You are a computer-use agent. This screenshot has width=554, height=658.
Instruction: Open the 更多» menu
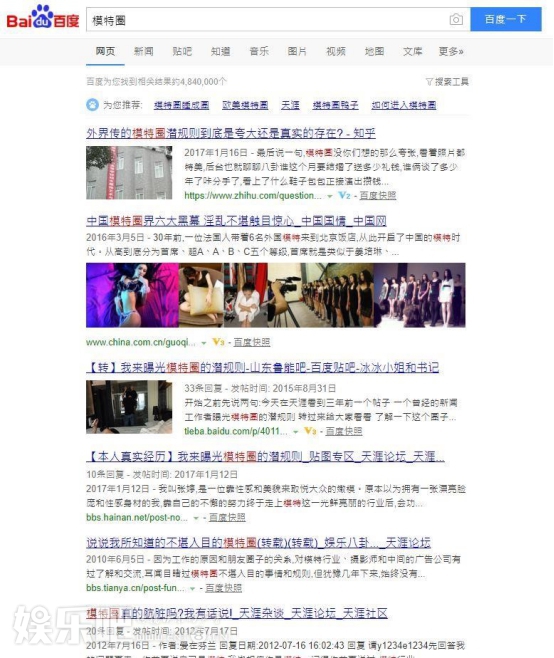click(451, 52)
